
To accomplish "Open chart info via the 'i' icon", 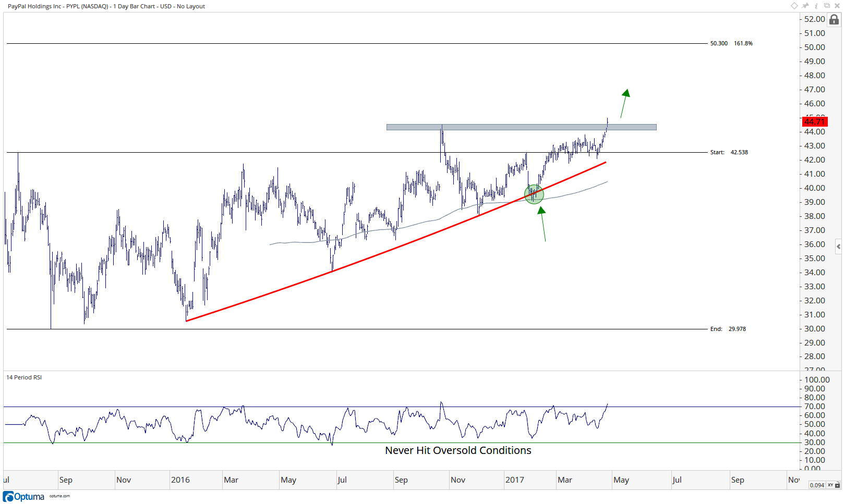I will click(x=816, y=6).
